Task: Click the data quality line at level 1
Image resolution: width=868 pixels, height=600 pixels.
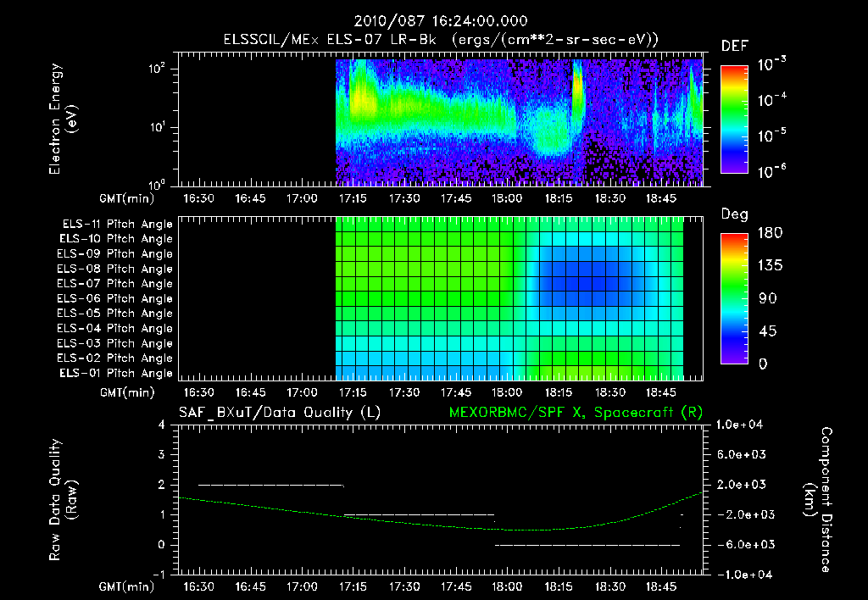Action: (419, 515)
